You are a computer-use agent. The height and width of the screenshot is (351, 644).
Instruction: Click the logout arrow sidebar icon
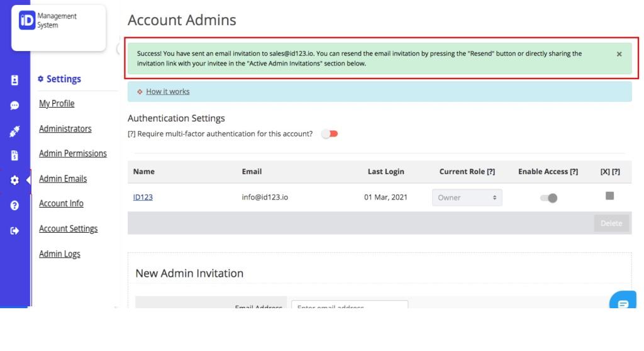point(14,231)
